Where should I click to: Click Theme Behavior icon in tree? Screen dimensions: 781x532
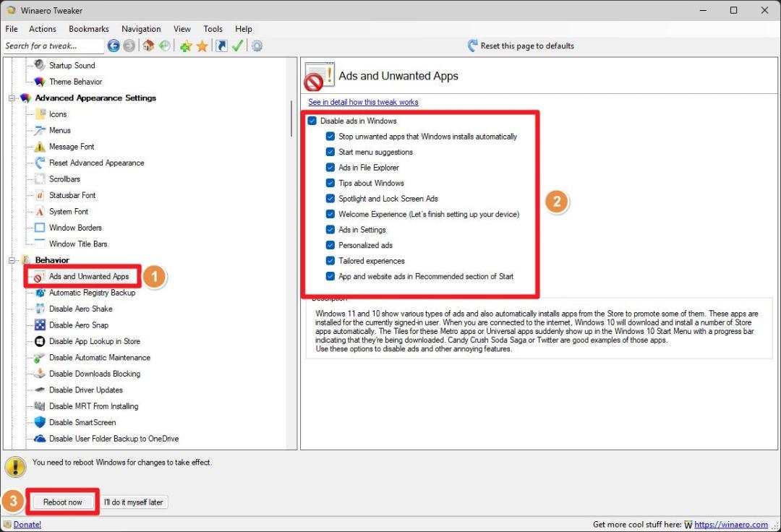tap(39, 82)
